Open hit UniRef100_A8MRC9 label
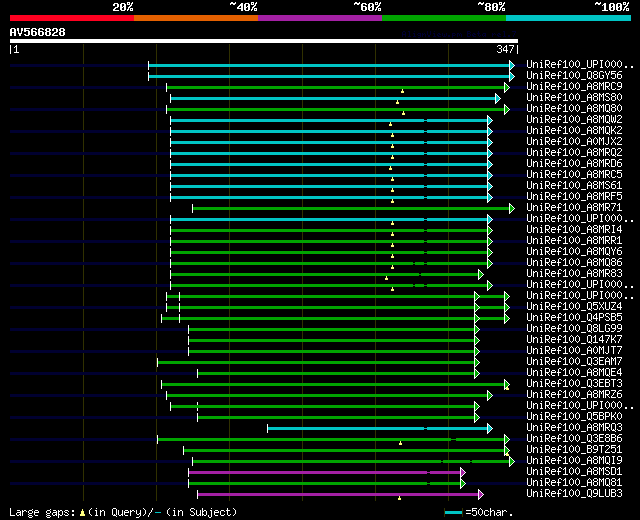Image resolution: width=640 pixels, height=520 pixels. tap(574, 87)
